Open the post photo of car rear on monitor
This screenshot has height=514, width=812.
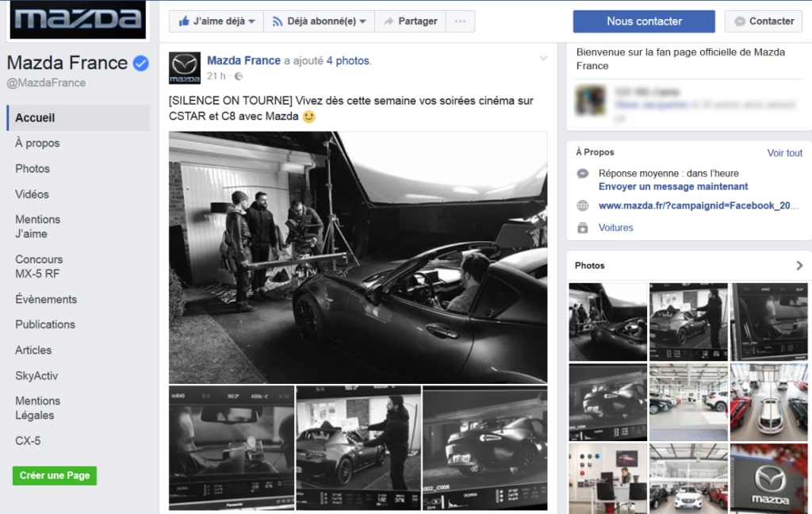click(485, 447)
